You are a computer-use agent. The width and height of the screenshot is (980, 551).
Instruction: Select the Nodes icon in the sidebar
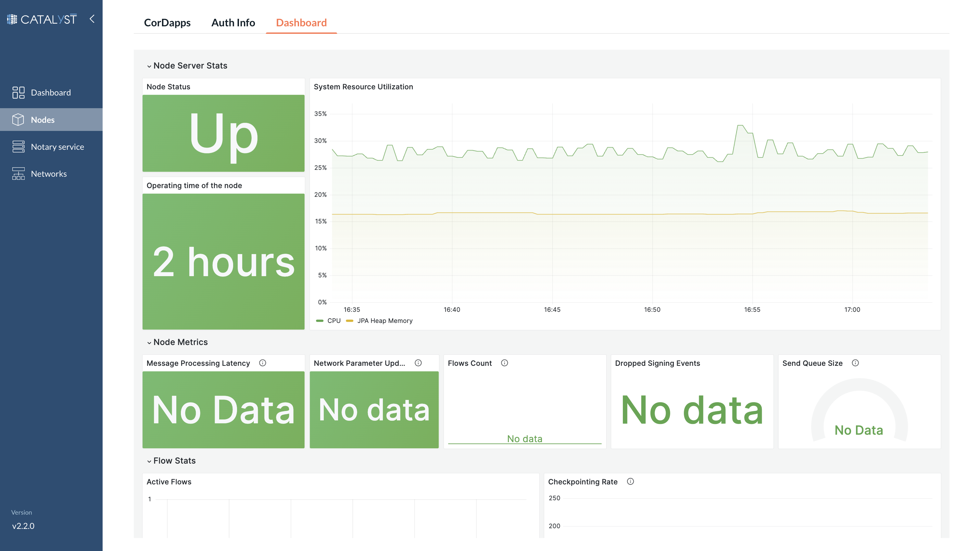coord(18,120)
